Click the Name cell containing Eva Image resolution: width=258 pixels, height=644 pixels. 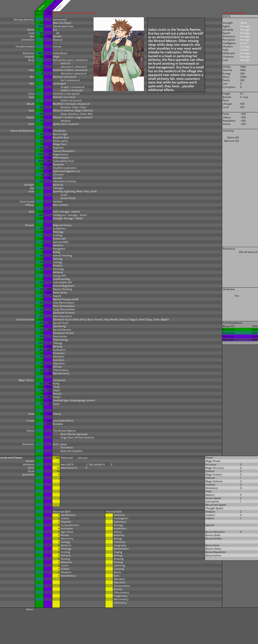pyautogui.click(x=55, y=30)
